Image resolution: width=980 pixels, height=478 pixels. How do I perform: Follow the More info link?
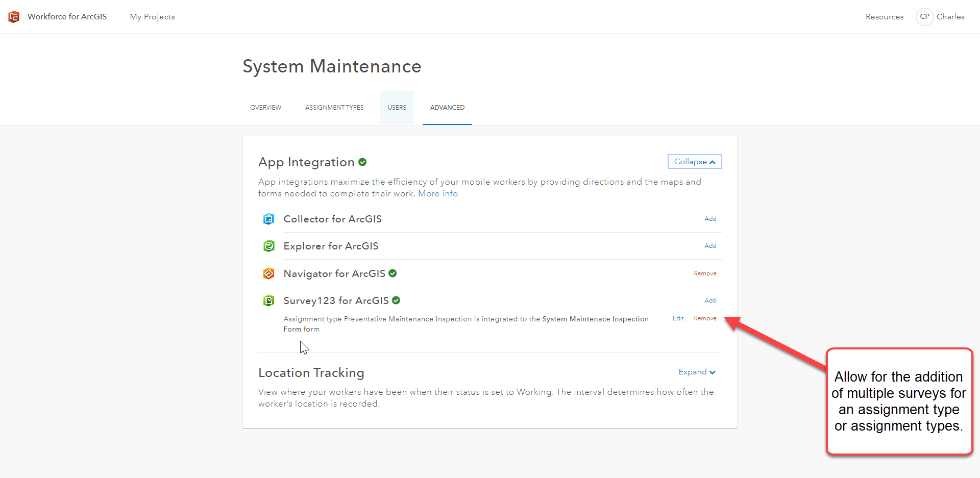pyautogui.click(x=438, y=194)
